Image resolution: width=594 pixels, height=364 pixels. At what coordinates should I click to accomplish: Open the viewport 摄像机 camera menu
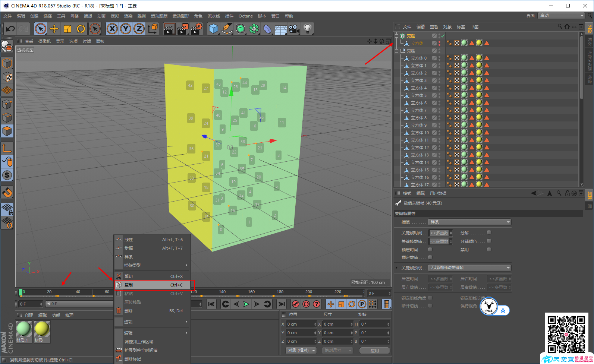(44, 41)
